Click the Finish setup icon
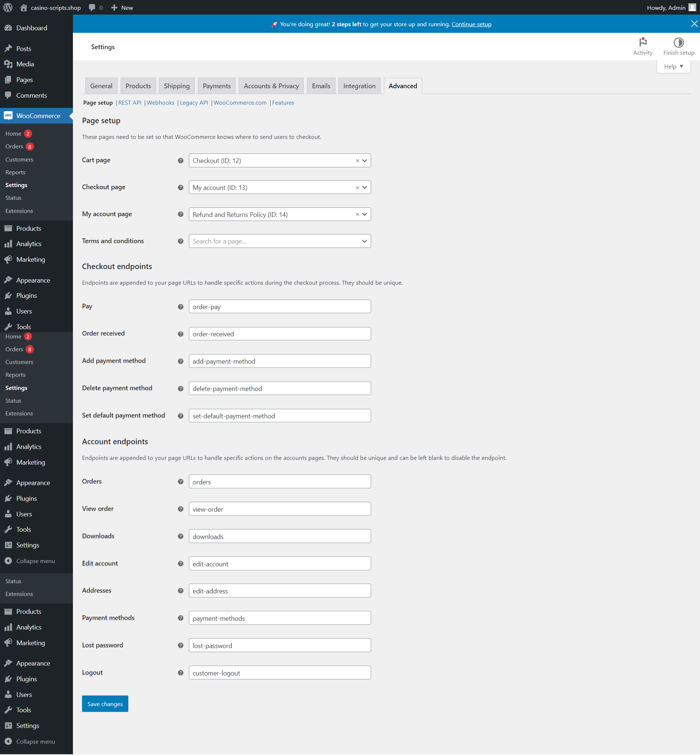Screen dimensions: 700x755 679,42
